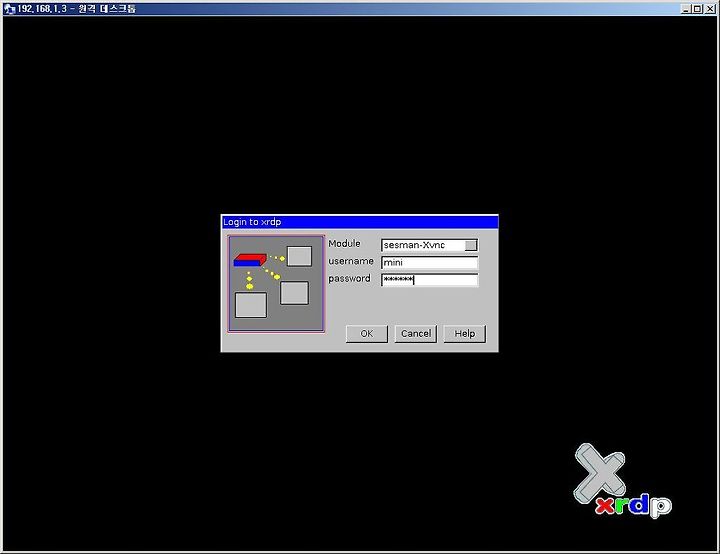Click the sesman-Xvnc module box
This screenshot has height=554, width=720.
pos(429,245)
